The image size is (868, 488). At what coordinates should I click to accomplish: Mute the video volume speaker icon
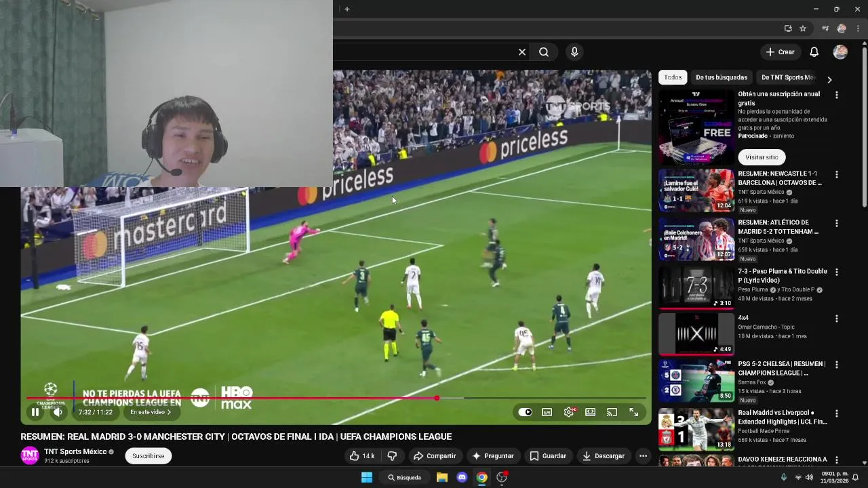[58, 412]
